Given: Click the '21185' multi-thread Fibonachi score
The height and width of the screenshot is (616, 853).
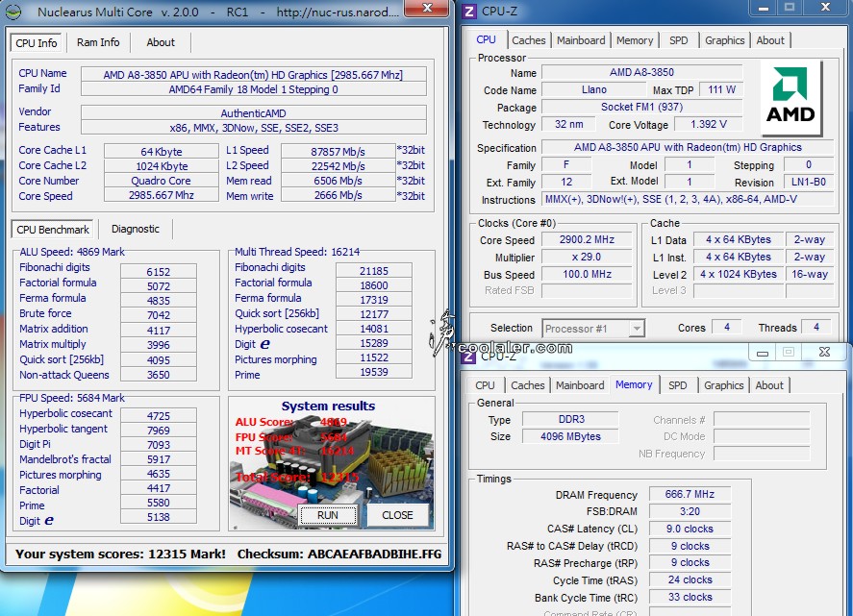Looking at the screenshot, I should [x=374, y=271].
